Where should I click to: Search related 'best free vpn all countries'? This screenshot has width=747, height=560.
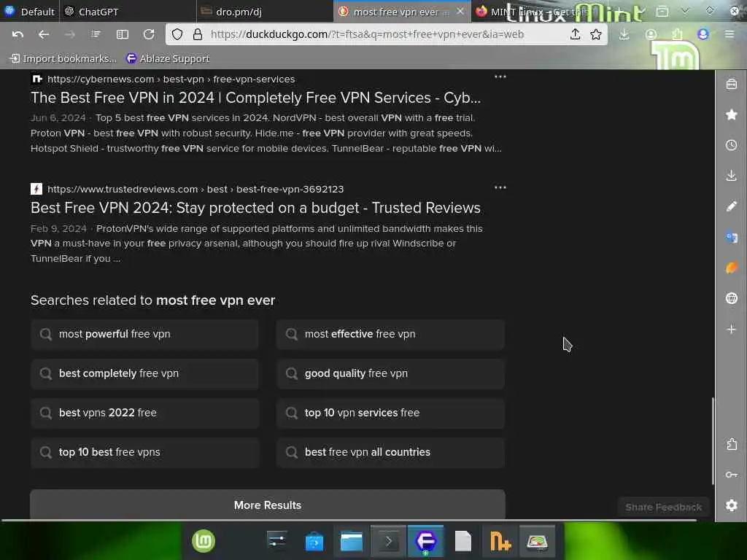(390, 452)
